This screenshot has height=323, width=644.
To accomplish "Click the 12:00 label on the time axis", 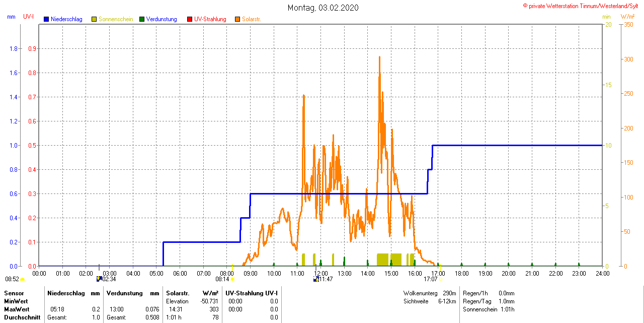I will [321, 273].
